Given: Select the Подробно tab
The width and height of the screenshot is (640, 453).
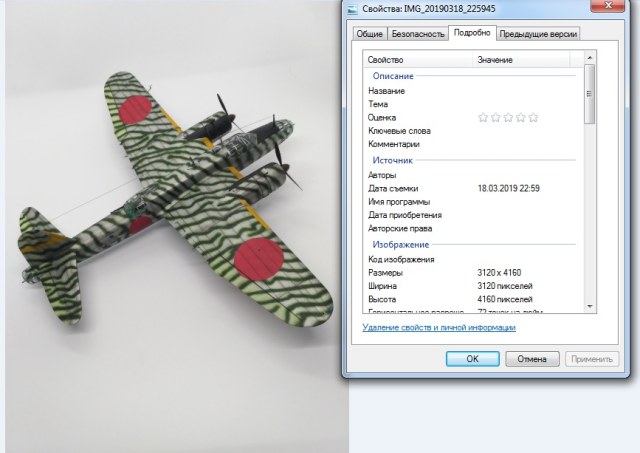Looking at the screenshot, I should pyautogui.click(x=472, y=33).
